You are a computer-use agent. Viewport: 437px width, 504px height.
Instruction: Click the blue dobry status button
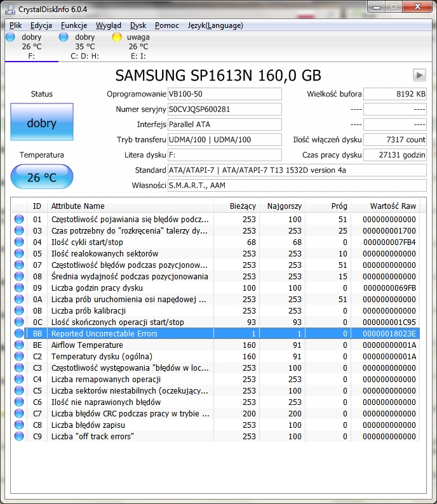point(42,122)
